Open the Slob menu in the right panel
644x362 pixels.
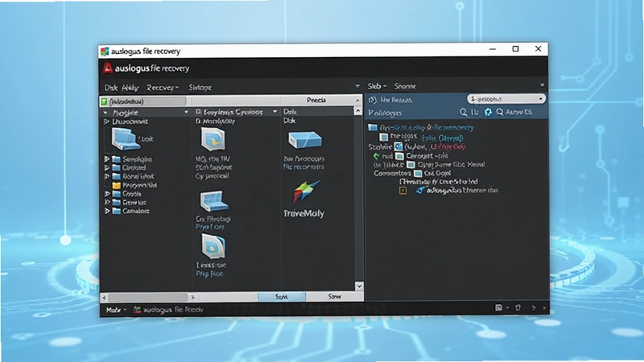377,86
